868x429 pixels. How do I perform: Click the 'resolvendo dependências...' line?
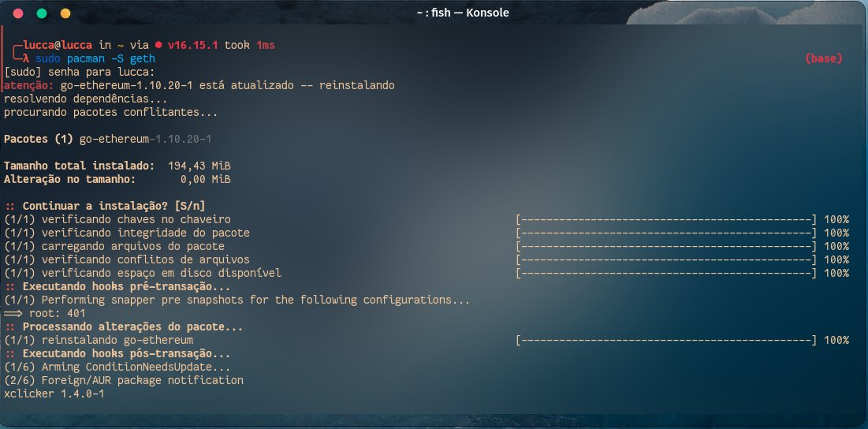[x=86, y=99]
